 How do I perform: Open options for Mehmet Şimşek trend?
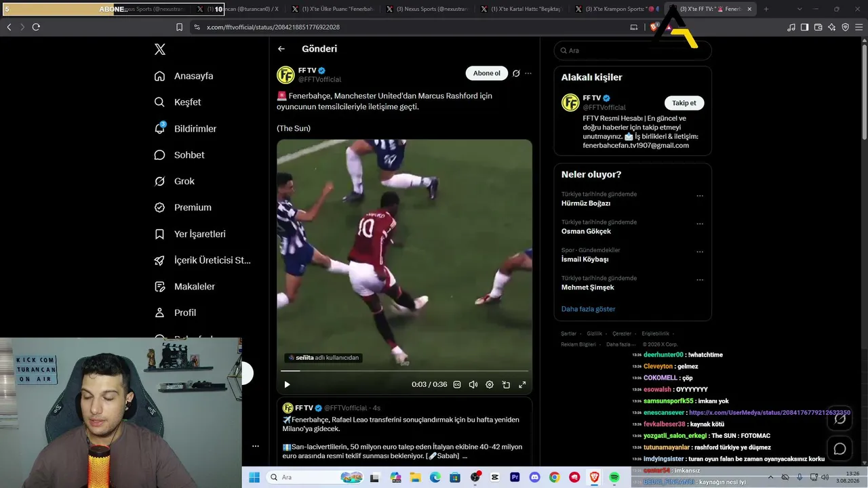point(700,279)
